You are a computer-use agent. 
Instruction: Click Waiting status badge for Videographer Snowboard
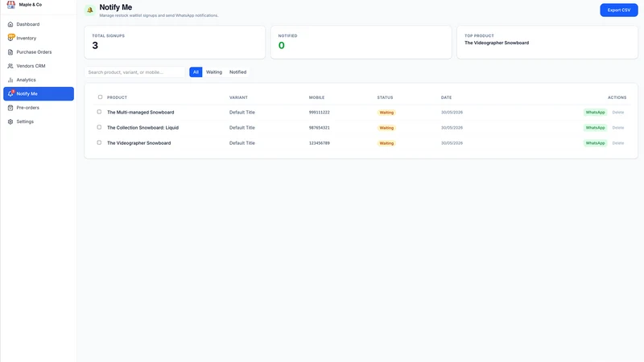click(386, 143)
